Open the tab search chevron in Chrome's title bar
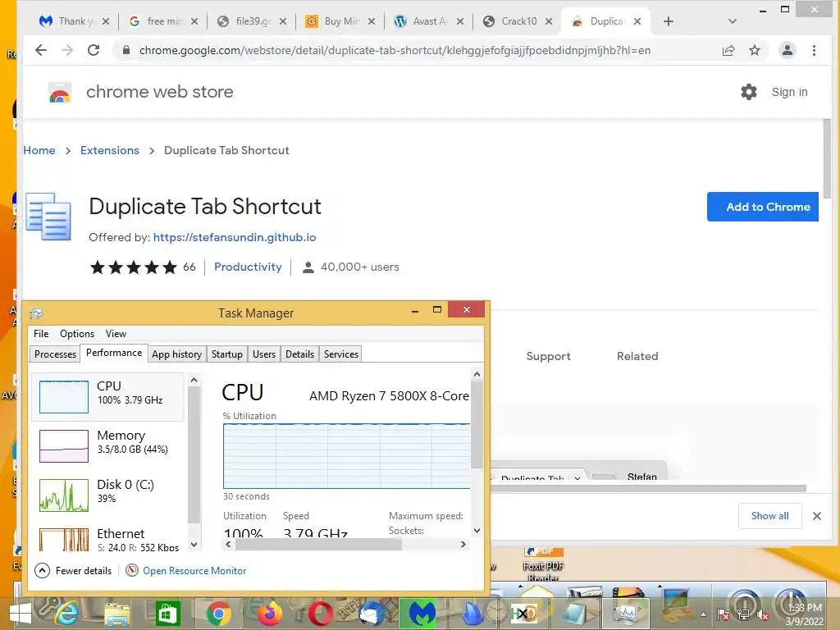Screen dimensions: 840x630 pyautogui.click(x=733, y=21)
